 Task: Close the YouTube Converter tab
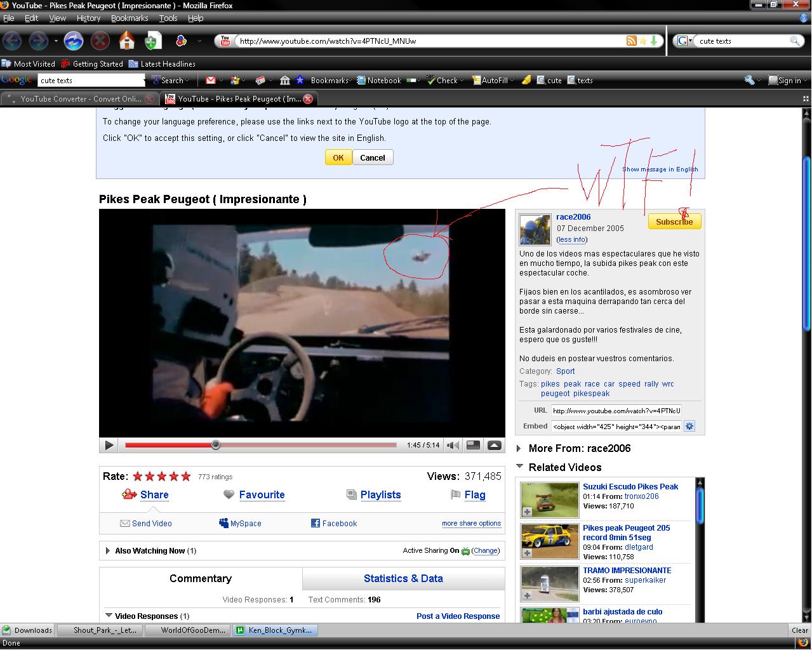point(149,99)
